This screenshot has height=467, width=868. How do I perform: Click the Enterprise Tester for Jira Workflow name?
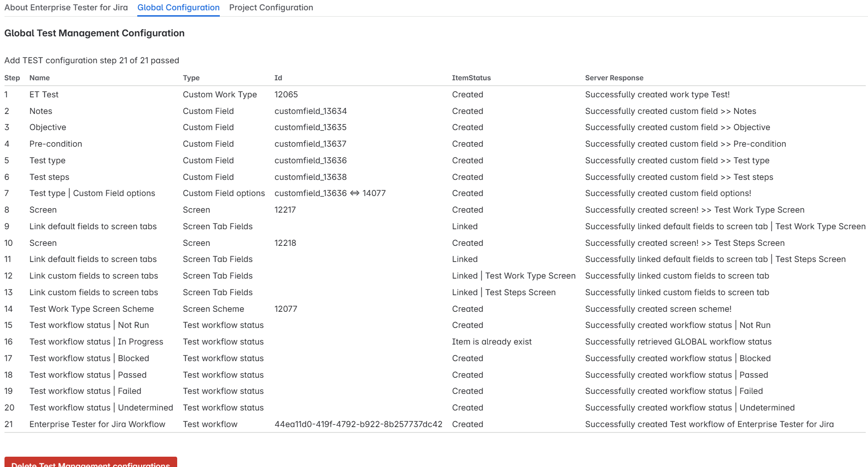97,424
